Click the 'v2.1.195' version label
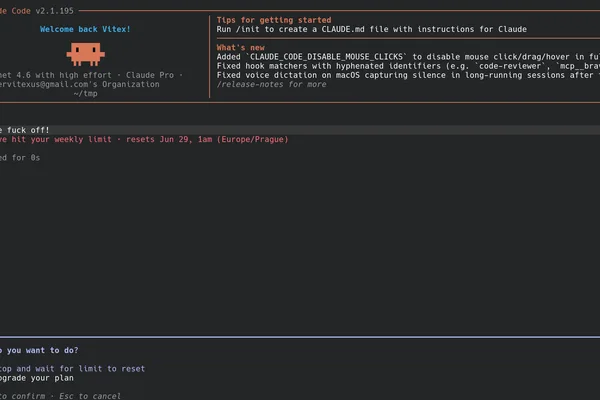600x400 pixels. tap(54, 11)
